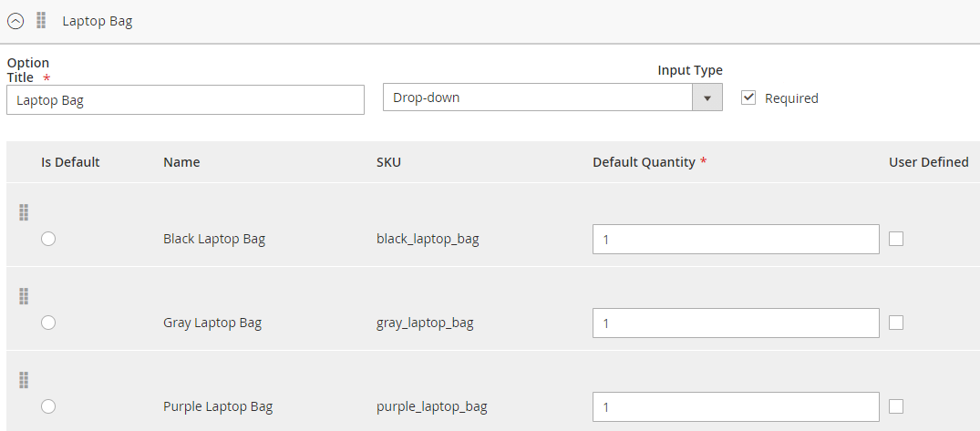Screen dimensions: 980x431
Task: Enable User Defined for Gray Laptop Bag
Action: 896,323
